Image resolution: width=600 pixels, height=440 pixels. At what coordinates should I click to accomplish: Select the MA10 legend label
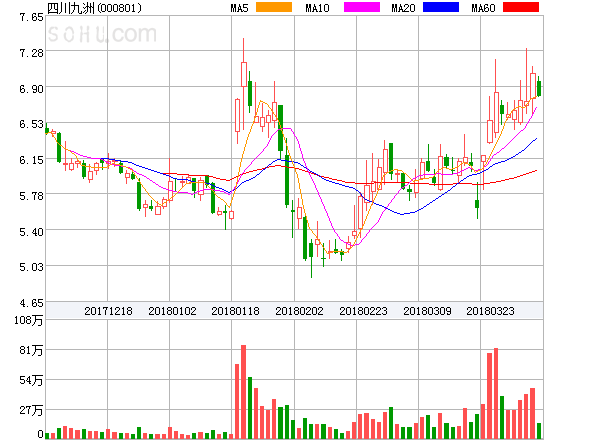pos(318,8)
